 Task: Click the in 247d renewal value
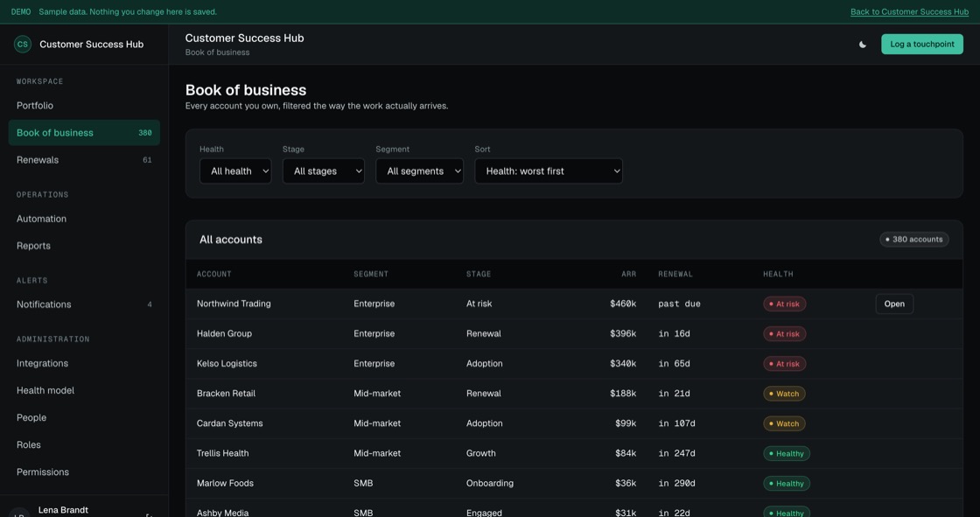click(676, 453)
